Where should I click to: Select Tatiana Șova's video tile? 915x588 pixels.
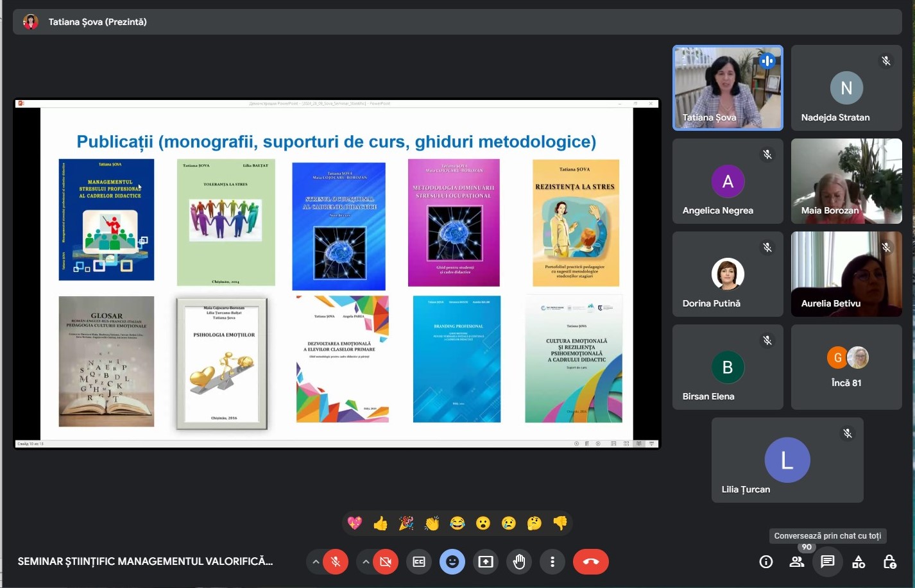click(728, 88)
